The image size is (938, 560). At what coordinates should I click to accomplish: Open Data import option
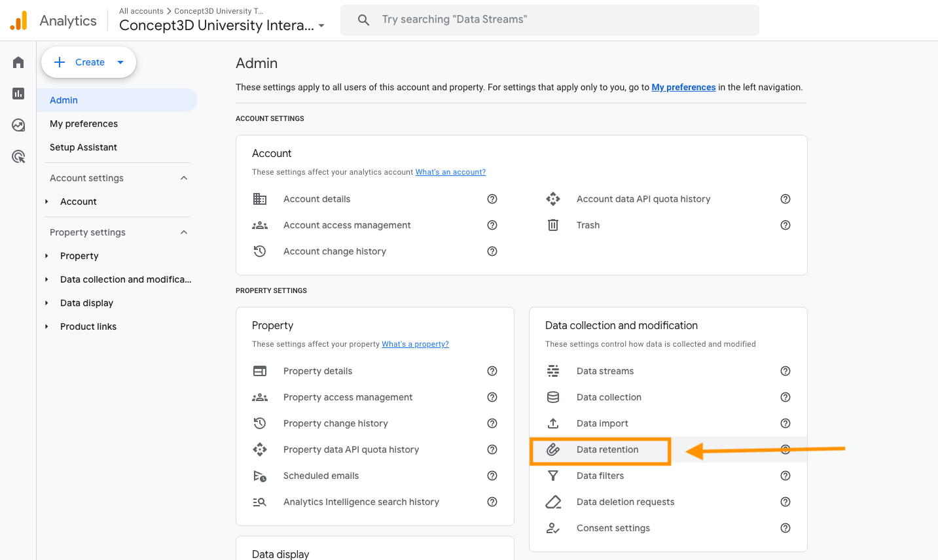[x=602, y=423]
